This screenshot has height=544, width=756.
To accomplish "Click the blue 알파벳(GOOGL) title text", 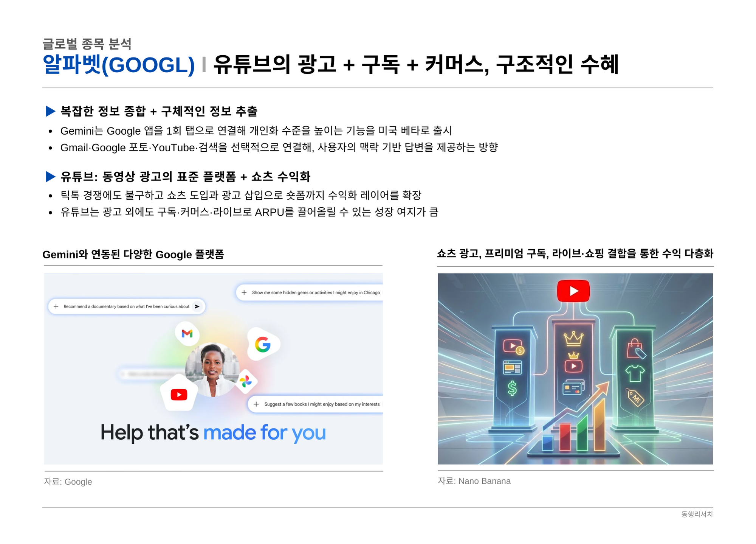I will coord(119,65).
